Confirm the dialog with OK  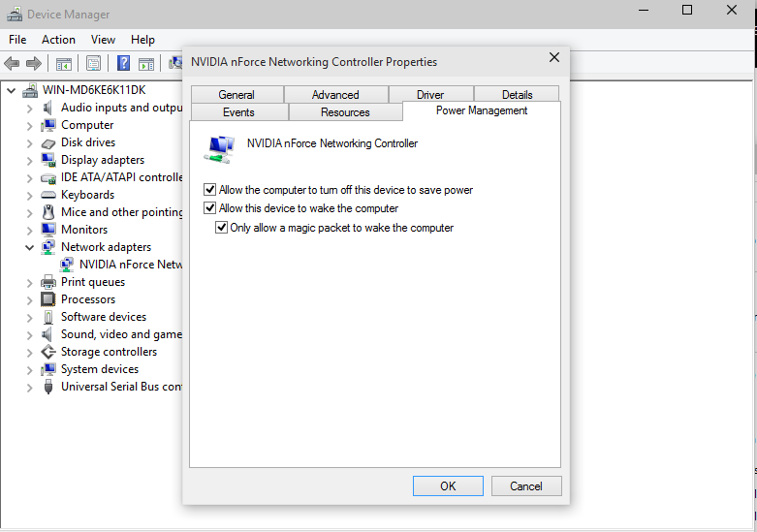point(448,486)
